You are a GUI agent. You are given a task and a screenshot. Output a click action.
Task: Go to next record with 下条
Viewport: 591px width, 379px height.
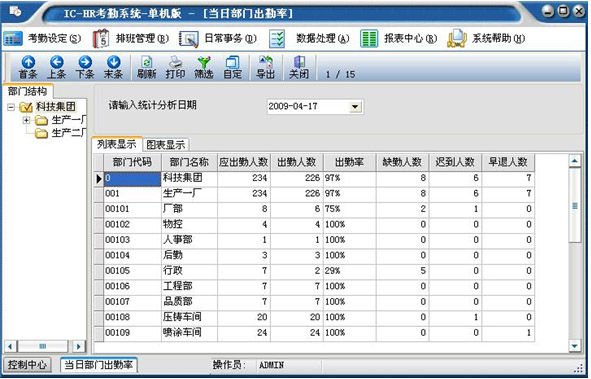pyautogui.click(x=85, y=67)
